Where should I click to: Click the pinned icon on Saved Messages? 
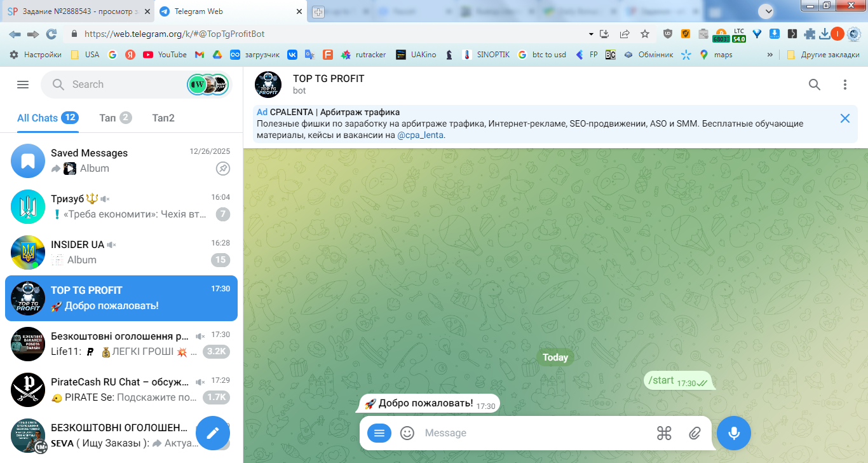tap(222, 169)
